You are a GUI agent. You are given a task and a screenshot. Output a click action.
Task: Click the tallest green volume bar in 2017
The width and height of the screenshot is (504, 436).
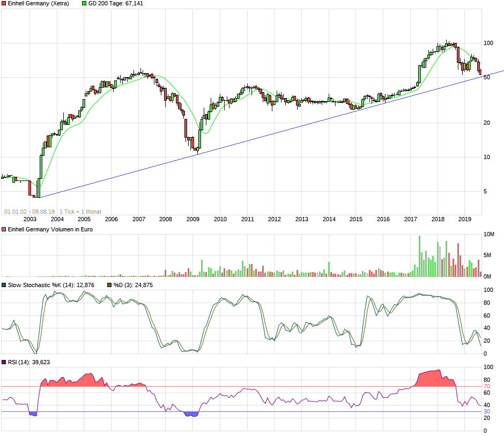pyautogui.click(x=419, y=256)
